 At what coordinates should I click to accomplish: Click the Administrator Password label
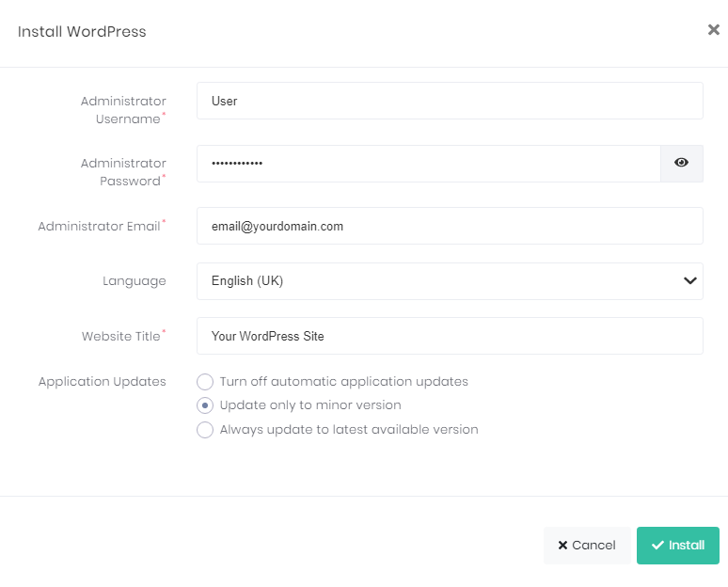123,172
